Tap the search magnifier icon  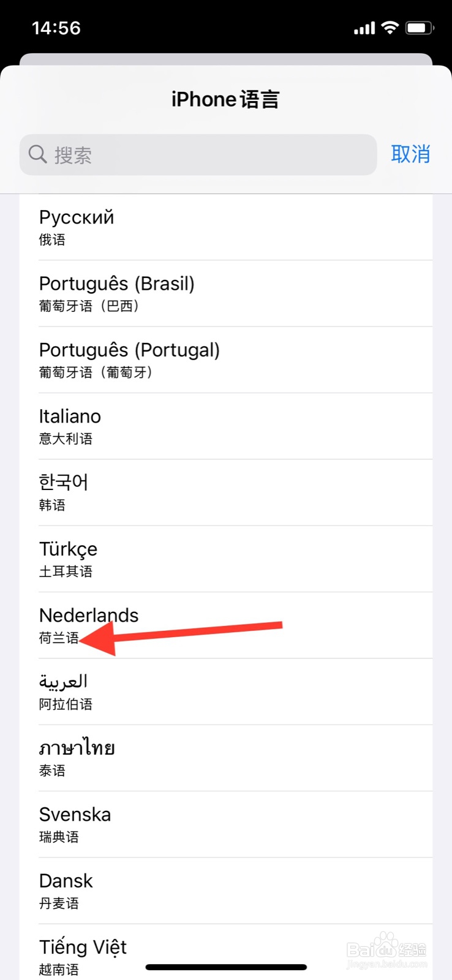pos(37,154)
